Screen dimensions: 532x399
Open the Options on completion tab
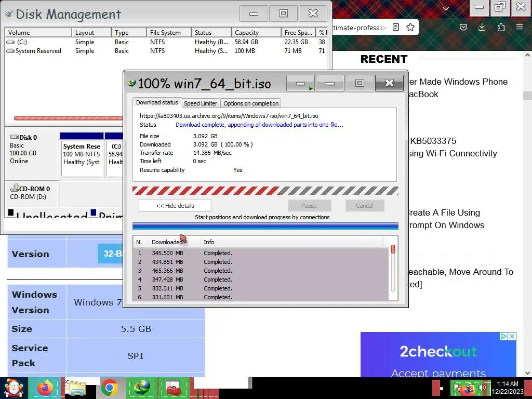click(251, 103)
